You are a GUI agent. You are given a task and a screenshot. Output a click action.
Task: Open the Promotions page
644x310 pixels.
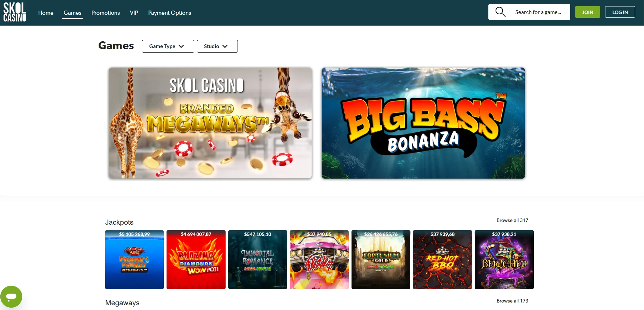(105, 13)
